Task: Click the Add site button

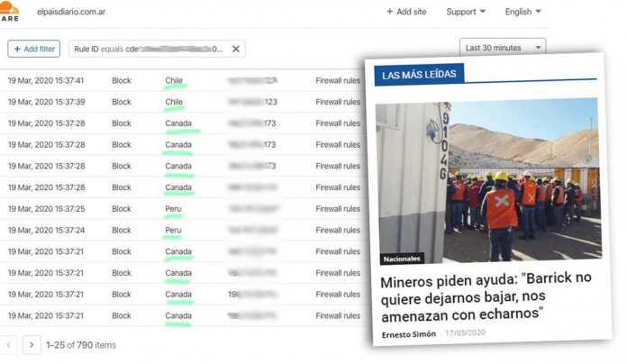Action: click(406, 12)
